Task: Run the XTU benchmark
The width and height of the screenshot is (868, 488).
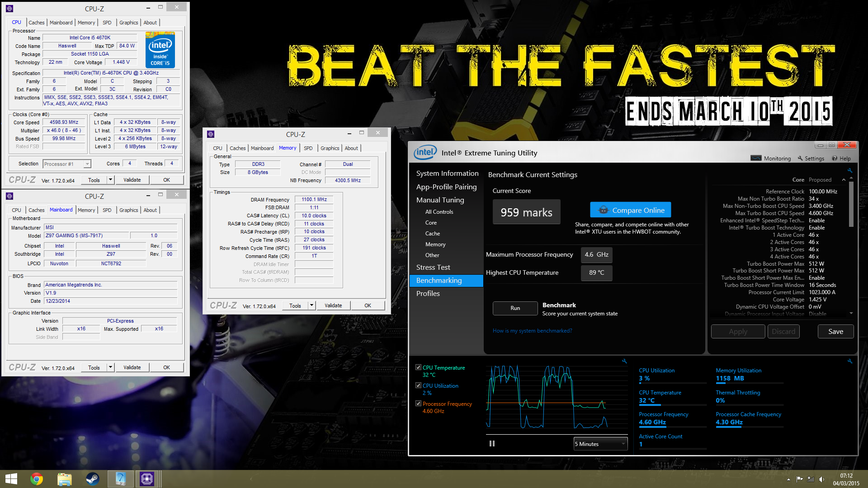Action: tap(515, 308)
